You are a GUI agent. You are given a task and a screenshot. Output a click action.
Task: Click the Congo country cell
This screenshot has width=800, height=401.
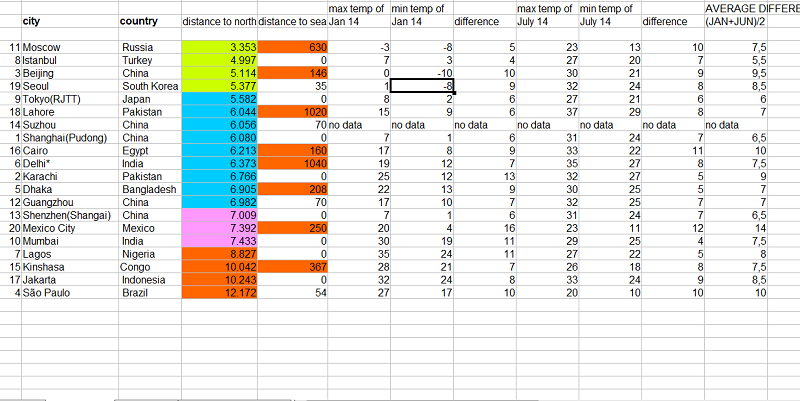point(150,267)
